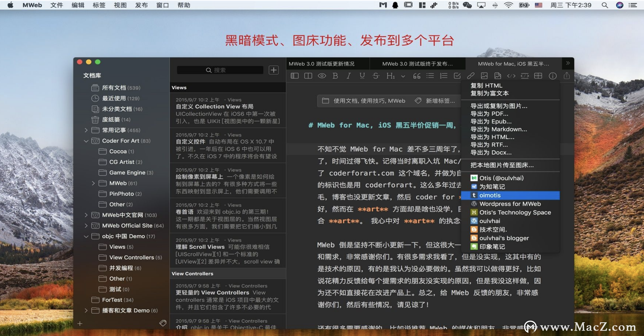This screenshot has height=336, width=644.
Task: Select View Controllers folder in sidebar
Action: (x=130, y=257)
